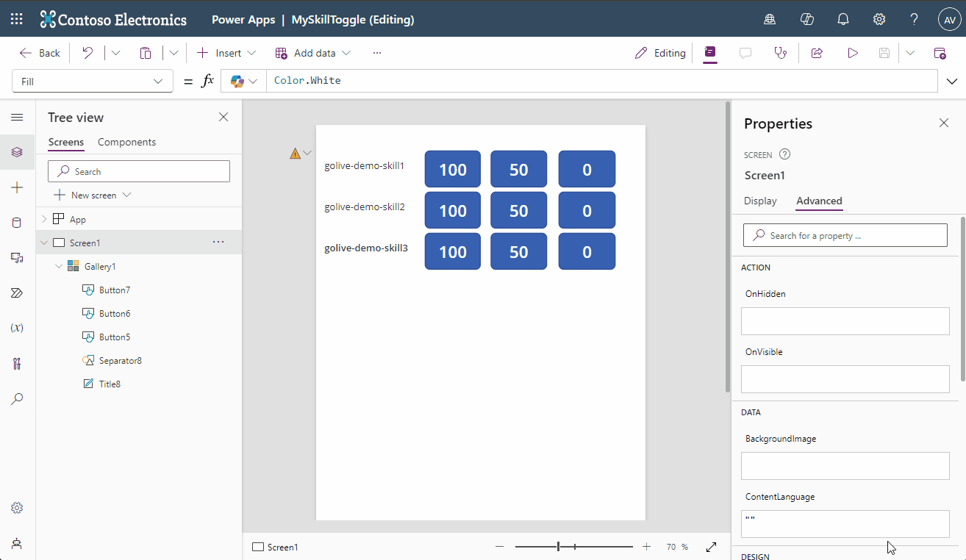Expand the formula bar chevron

click(x=953, y=82)
